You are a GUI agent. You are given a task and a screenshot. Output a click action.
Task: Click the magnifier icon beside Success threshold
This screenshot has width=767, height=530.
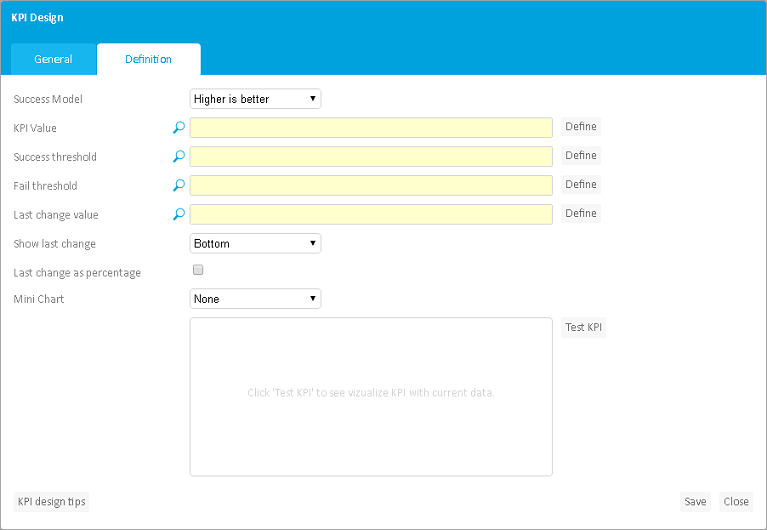pos(179,157)
